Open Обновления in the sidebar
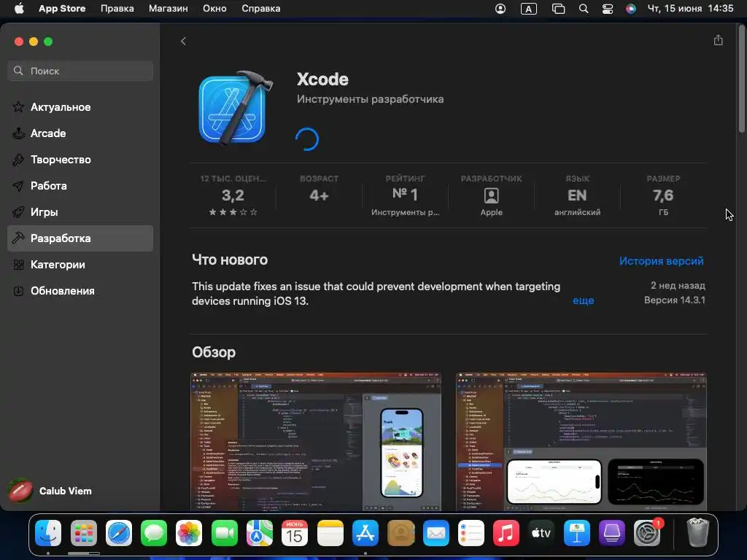Image resolution: width=747 pixels, height=560 pixels. point(80,290)
